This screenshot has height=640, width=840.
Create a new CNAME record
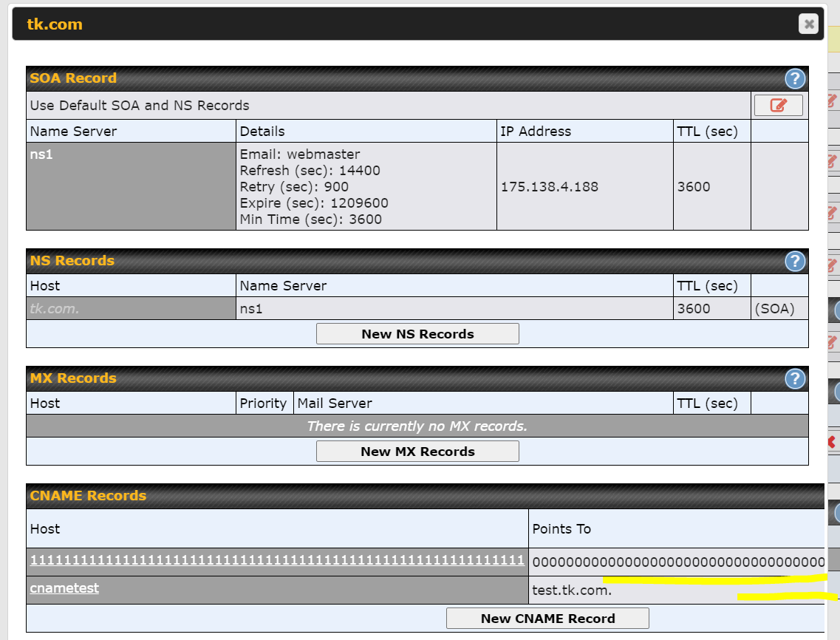pyautogui.click(x=547, y=619)
